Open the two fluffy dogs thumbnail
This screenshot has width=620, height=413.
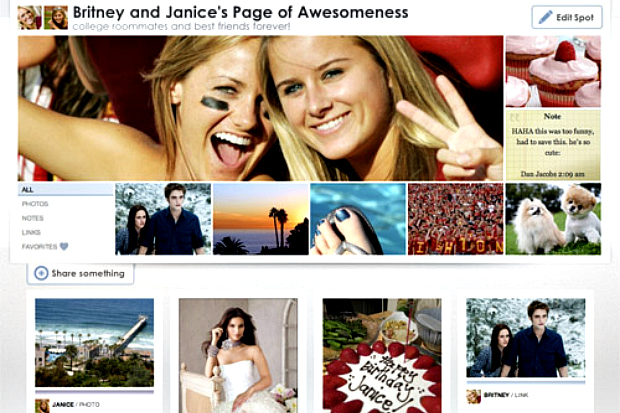click(553, 219)
